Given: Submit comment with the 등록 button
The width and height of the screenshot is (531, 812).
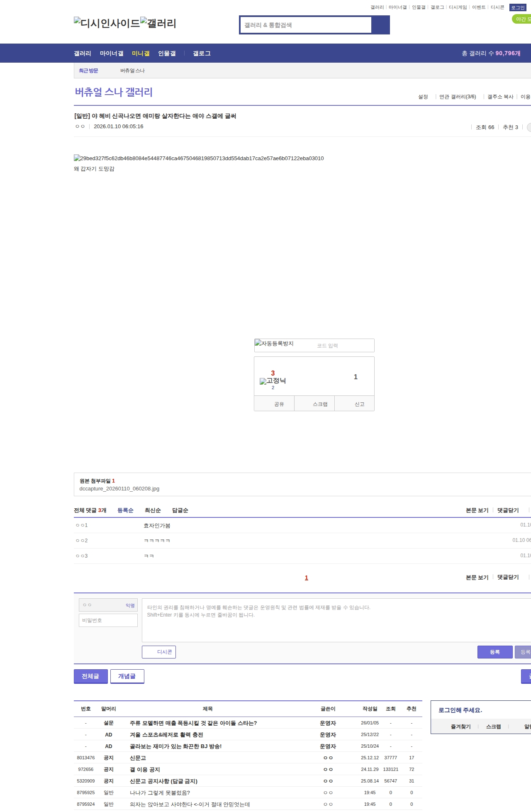Looking at the screenshot, I should click(494, 652).
